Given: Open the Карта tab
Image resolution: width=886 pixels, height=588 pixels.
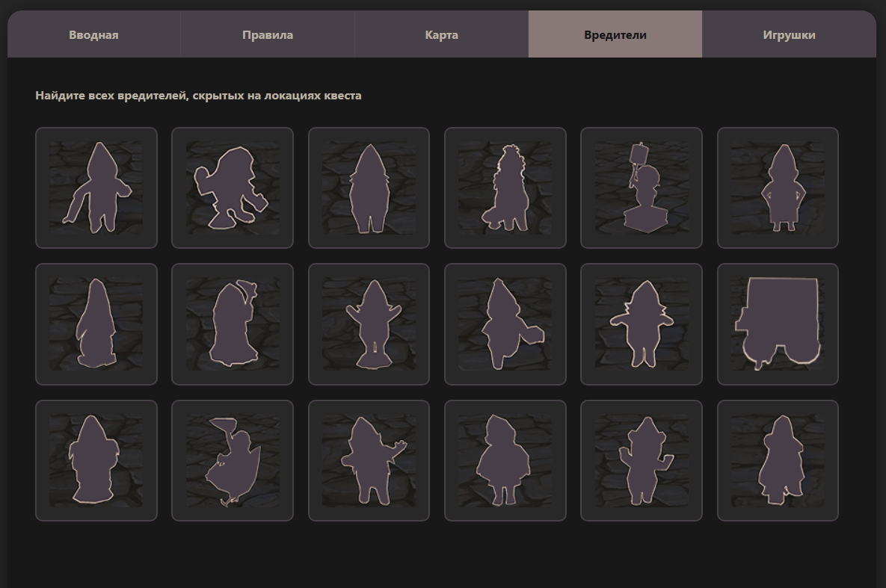Looking at the screenshot, I should coord(441,35).
